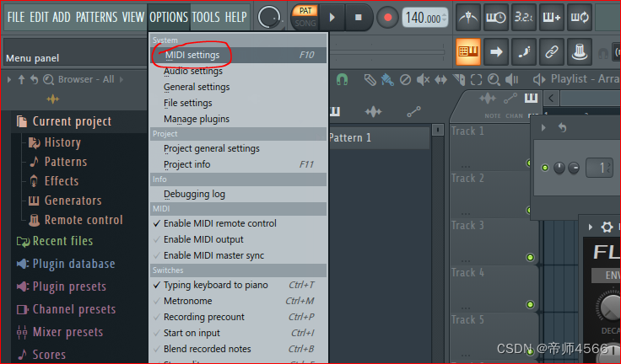Click the Play transport button
This screenshot has width=621, height=364.
tap(332, 17)
